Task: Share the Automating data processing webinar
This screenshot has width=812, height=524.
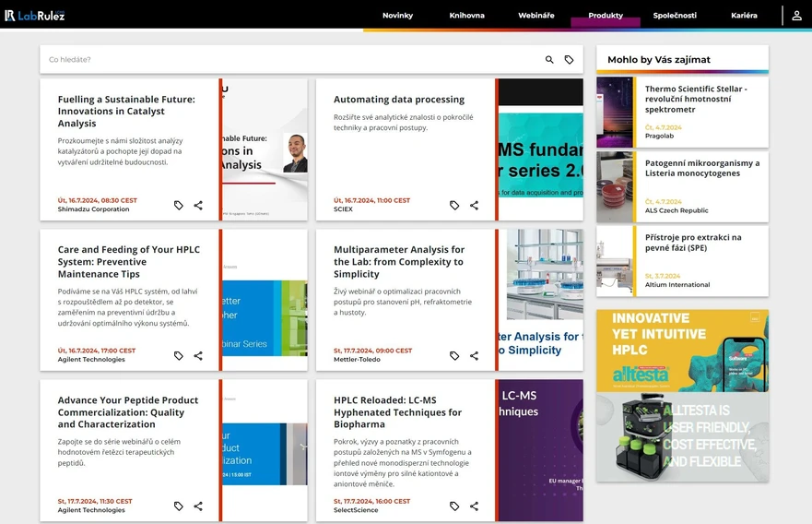Action: 474,205
